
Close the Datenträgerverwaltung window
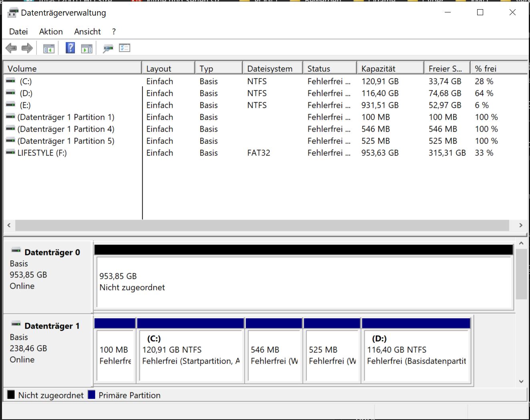(512, 12)
